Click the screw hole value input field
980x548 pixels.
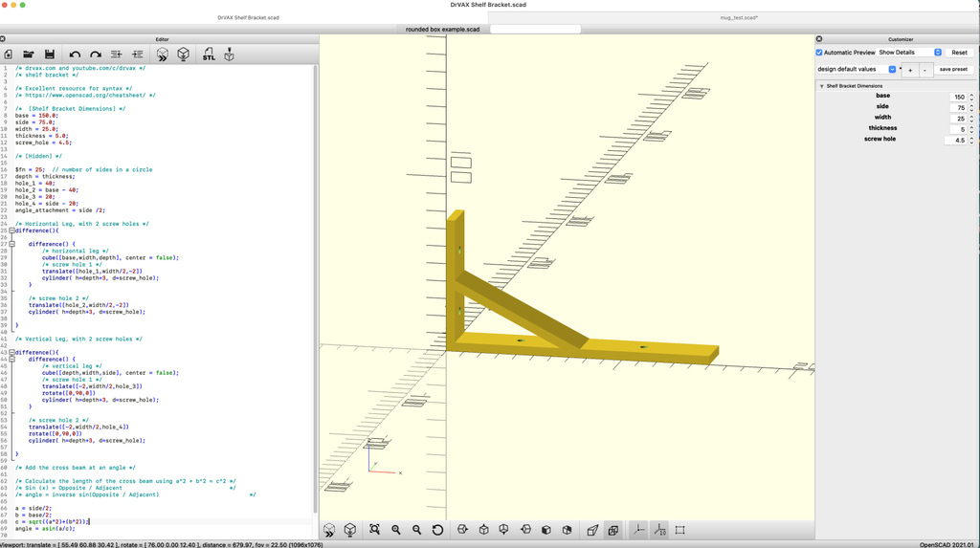[955, 141]
